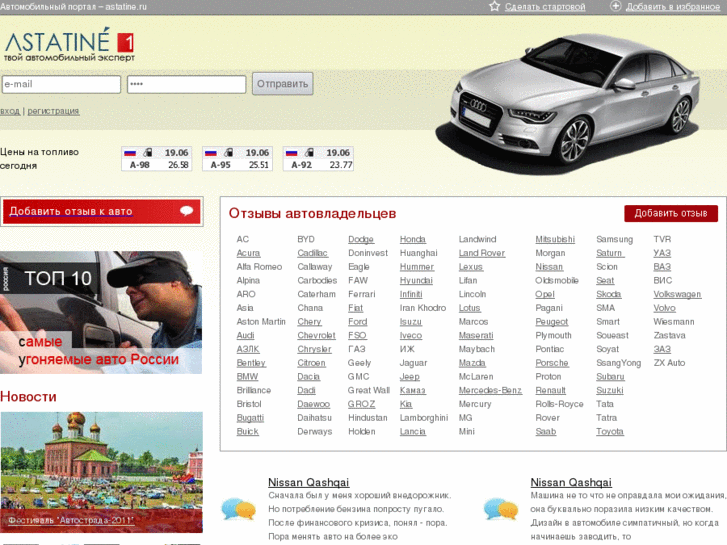Screen dimensions: 727x545
Task: Click the fuel pump icon in the A-98 price box
Action: [148, 152]
